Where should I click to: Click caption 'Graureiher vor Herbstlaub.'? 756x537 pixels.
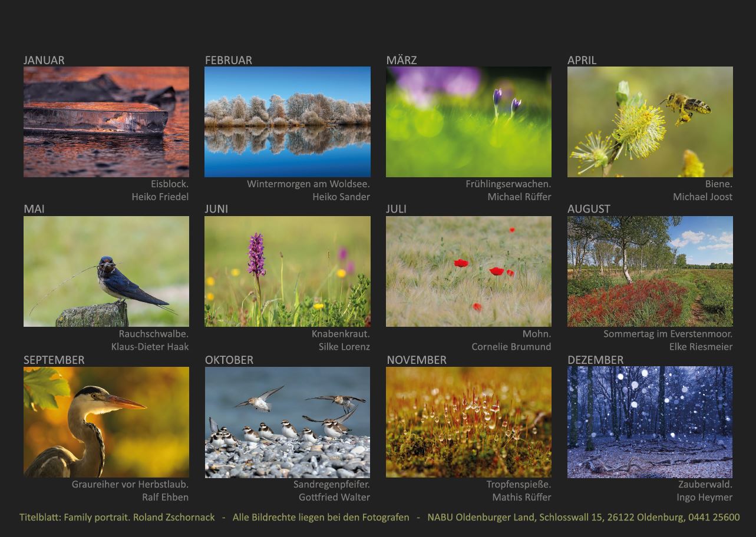coord(130,485)
